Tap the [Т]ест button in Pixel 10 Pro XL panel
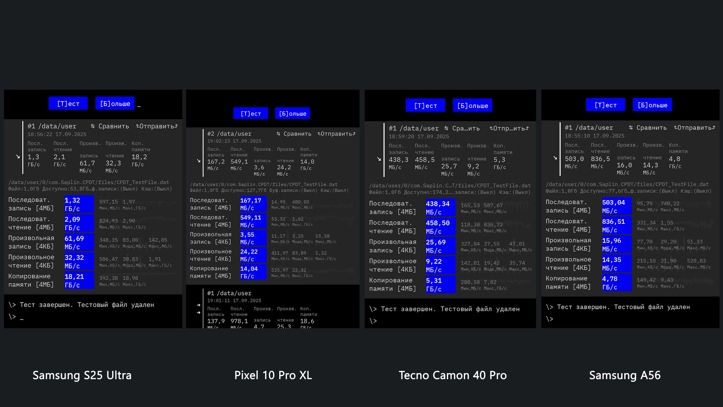 point(251,113)
